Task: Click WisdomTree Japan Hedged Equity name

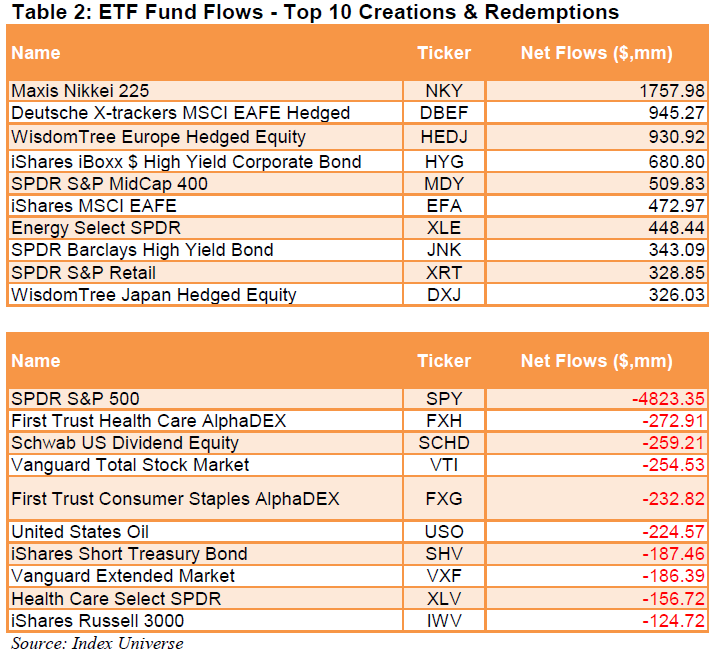Action: [x=154, y=294]
